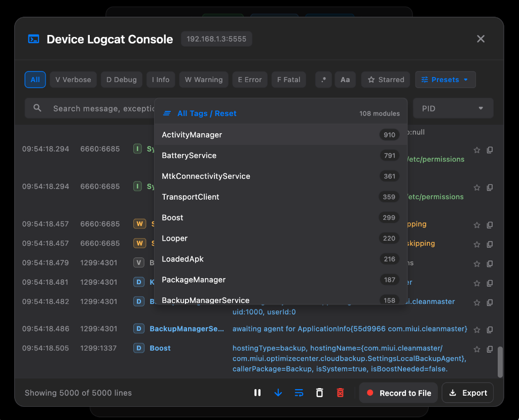The height and width of the screenshot is (420, 519).
Task: Pause the log stream
Action: pyautogui.click(x=257, y=393)
